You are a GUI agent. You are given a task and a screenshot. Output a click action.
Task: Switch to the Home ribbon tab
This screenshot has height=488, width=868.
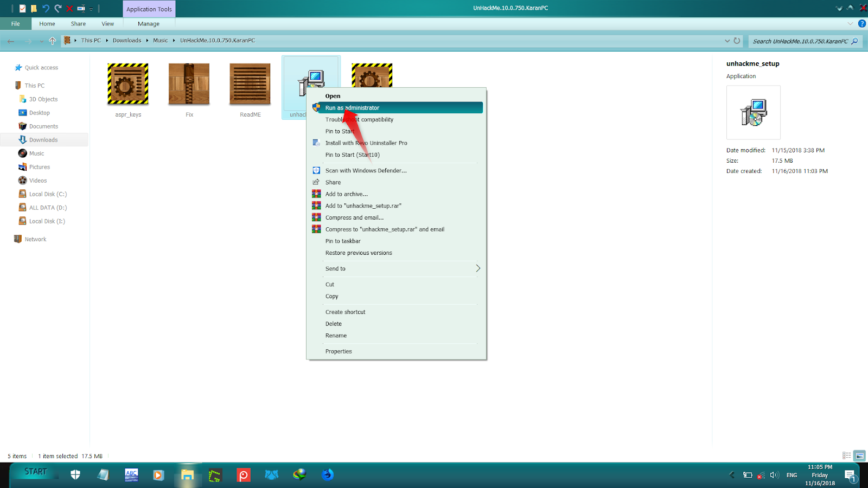[47, 24]
